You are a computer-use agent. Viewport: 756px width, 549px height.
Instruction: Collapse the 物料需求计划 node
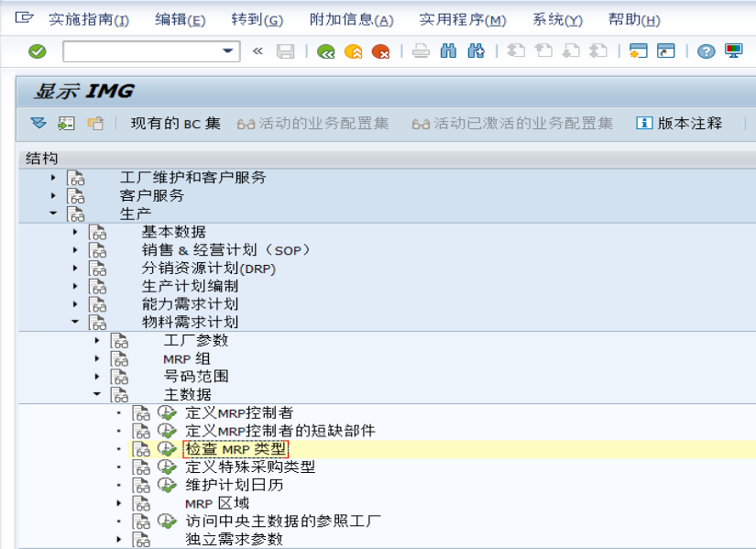tap(75, 322)
